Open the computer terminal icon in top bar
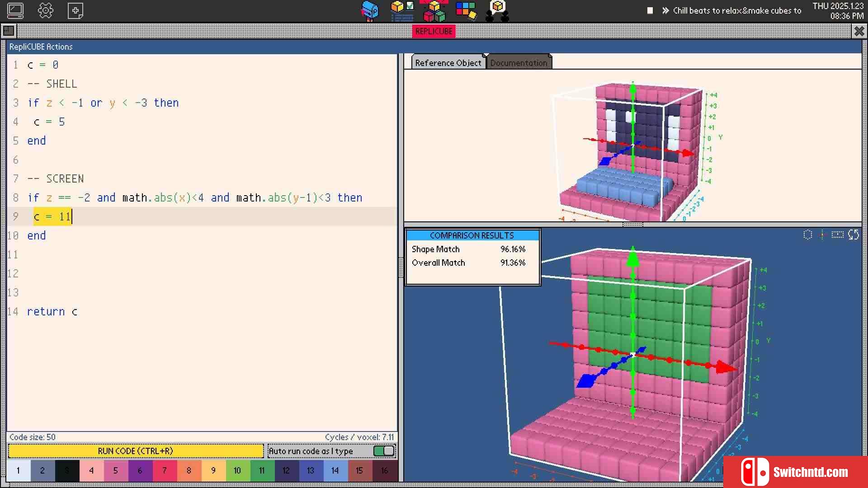868x488 pixels. (15, 10)
